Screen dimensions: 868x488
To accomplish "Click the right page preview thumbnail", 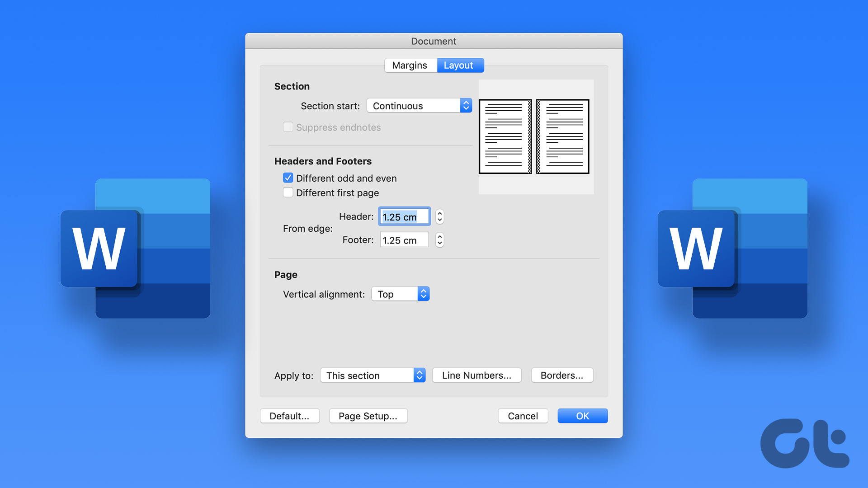I will coord(563,136).
